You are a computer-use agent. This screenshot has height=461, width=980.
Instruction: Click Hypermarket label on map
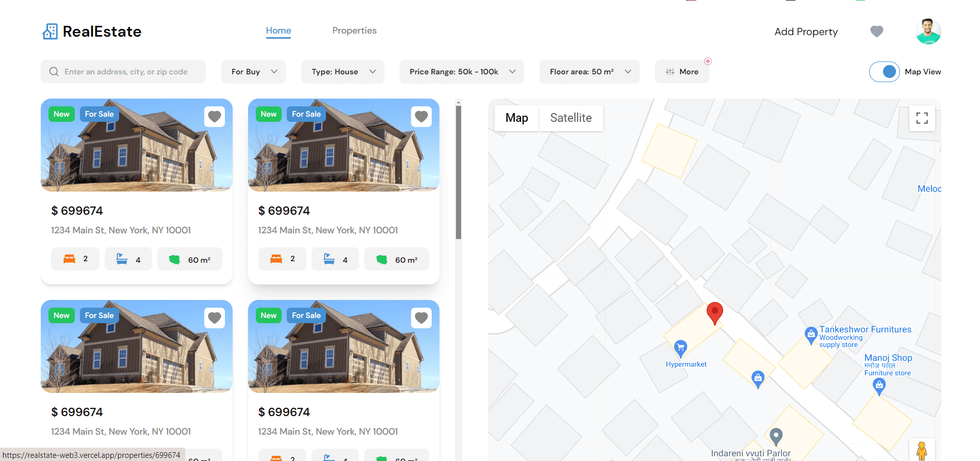[x=686, y=364]
